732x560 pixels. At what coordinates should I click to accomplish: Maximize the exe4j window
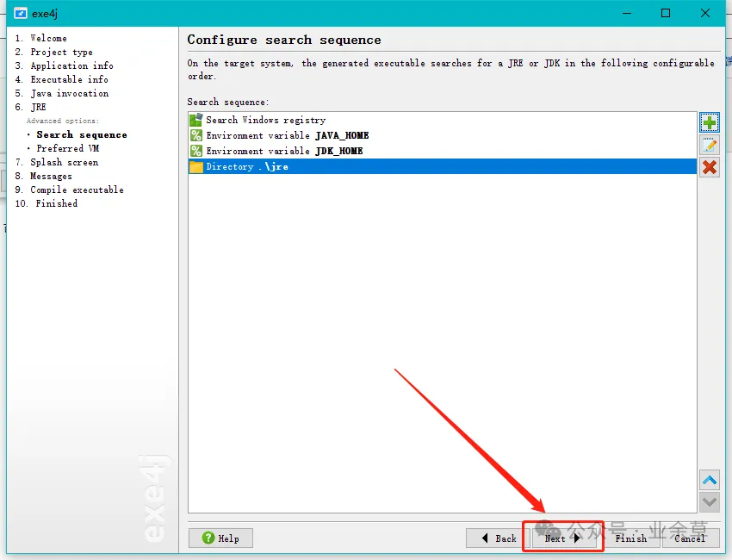[x=666, y=13]
